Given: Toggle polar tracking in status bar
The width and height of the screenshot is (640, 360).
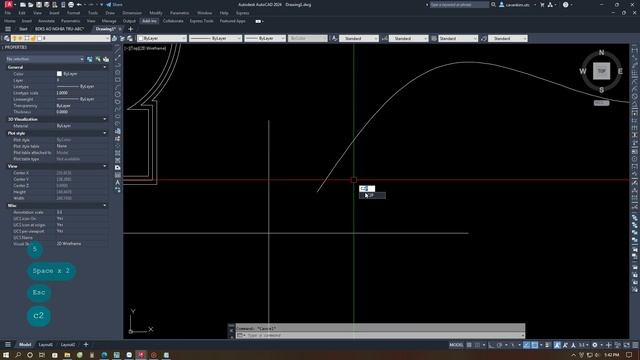Looking at the screenshot, I should click(500, 345).
